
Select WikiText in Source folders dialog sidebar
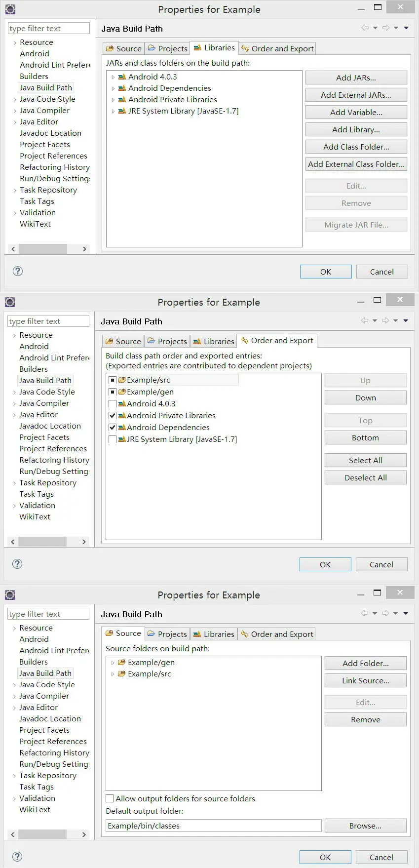35,809
